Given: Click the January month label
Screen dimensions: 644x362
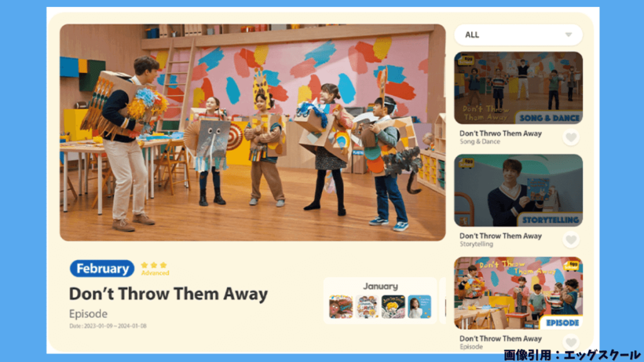Looking at the screenshot, I should tap(380, 286).
